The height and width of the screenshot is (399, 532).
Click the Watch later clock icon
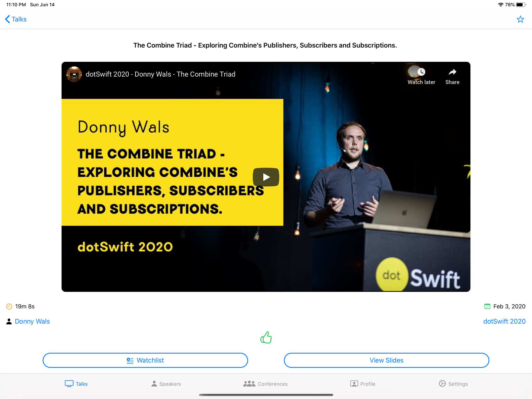(x=421, y=72)
